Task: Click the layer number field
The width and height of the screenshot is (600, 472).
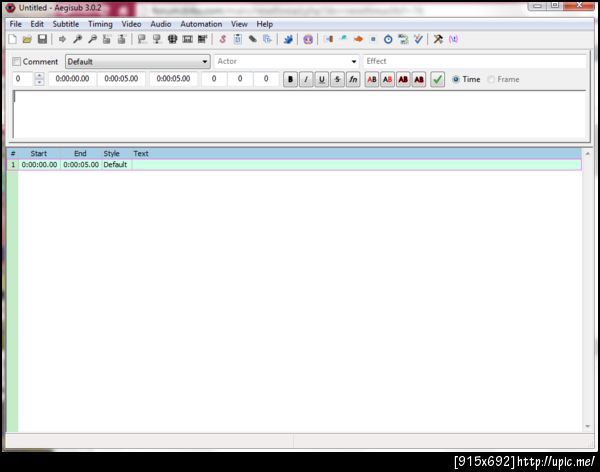Action: pos(23,79)
